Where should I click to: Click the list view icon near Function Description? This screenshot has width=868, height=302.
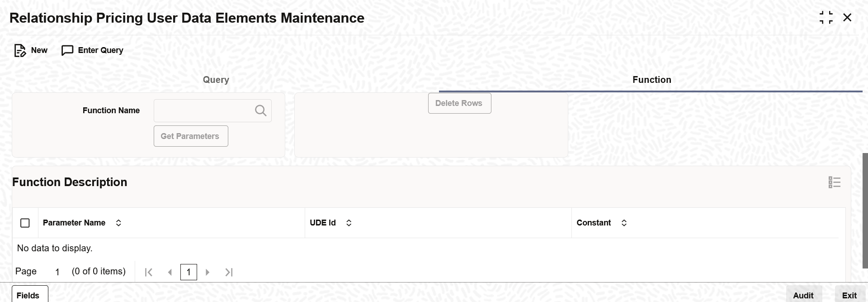click(834, 182)
